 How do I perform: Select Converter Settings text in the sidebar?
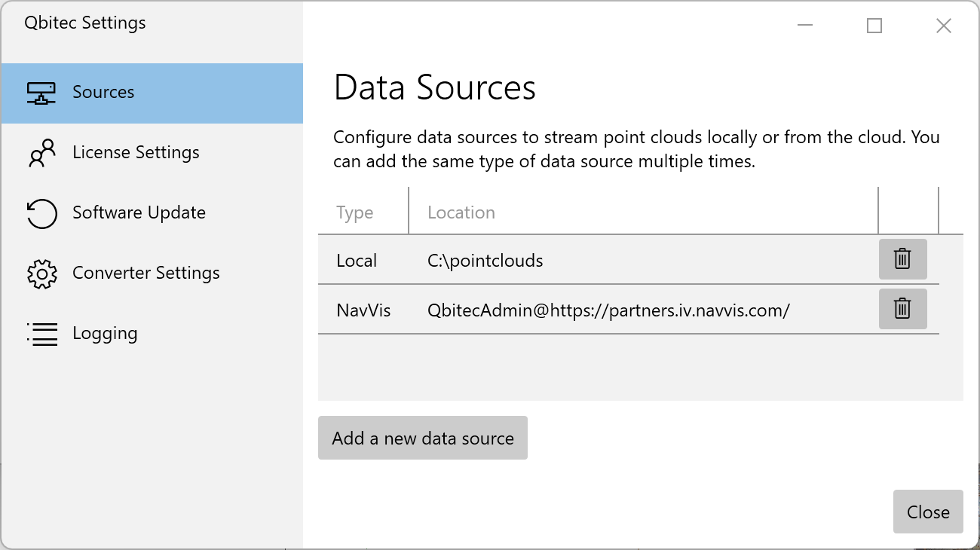click(145, 273)
